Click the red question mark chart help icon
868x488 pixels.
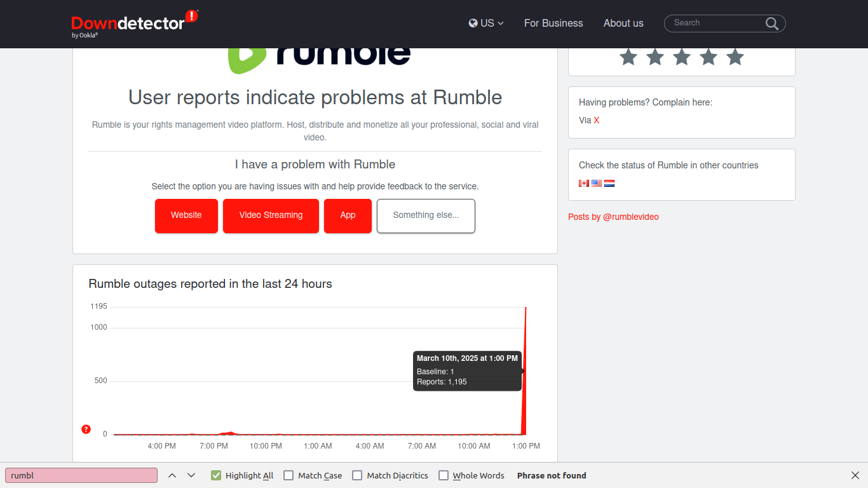click(x=86, y=430)
